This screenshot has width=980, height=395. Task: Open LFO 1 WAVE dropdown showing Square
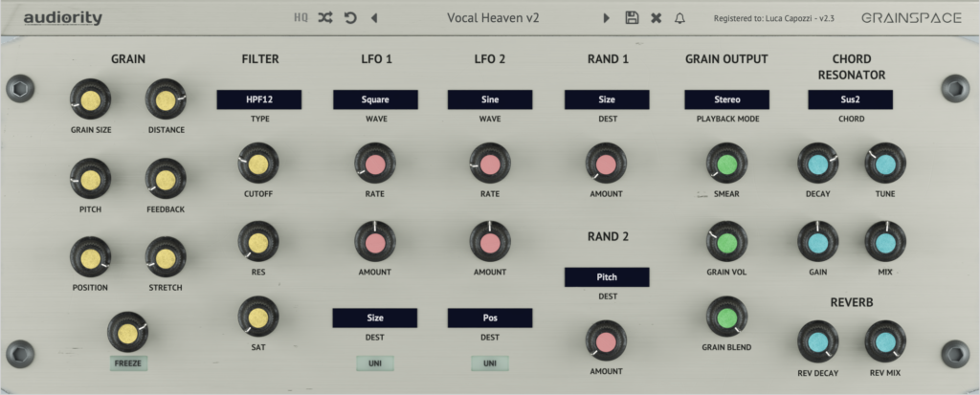pos(375,99)
